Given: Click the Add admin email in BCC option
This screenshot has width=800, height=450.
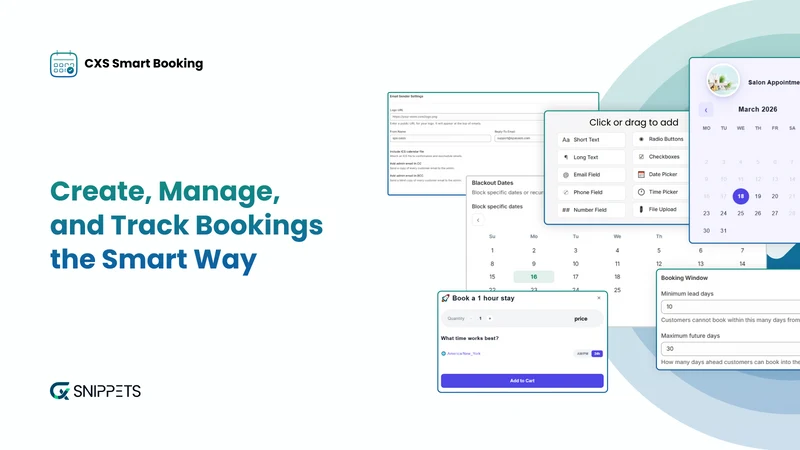Looking at the screenshot, I should [407, 176].
